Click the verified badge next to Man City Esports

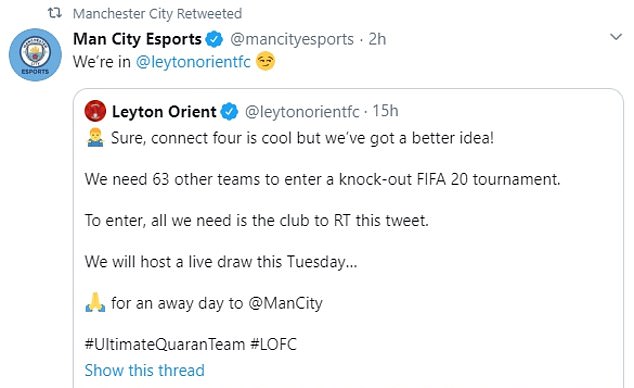coord(214,39)
